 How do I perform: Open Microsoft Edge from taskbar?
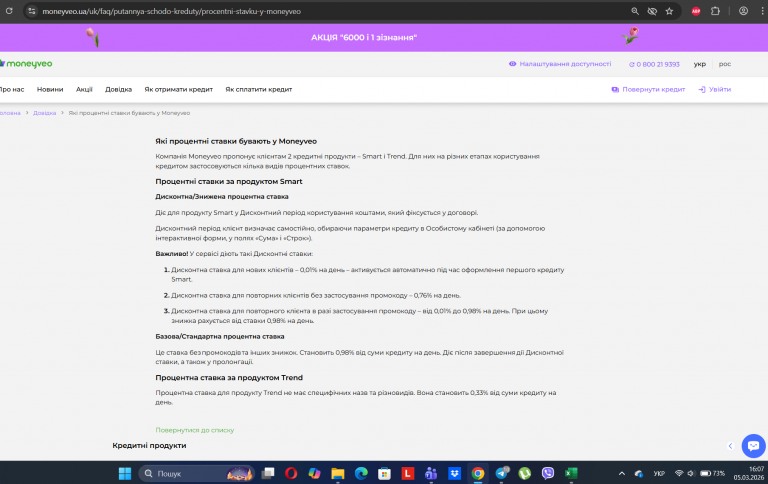coord(361,473)
